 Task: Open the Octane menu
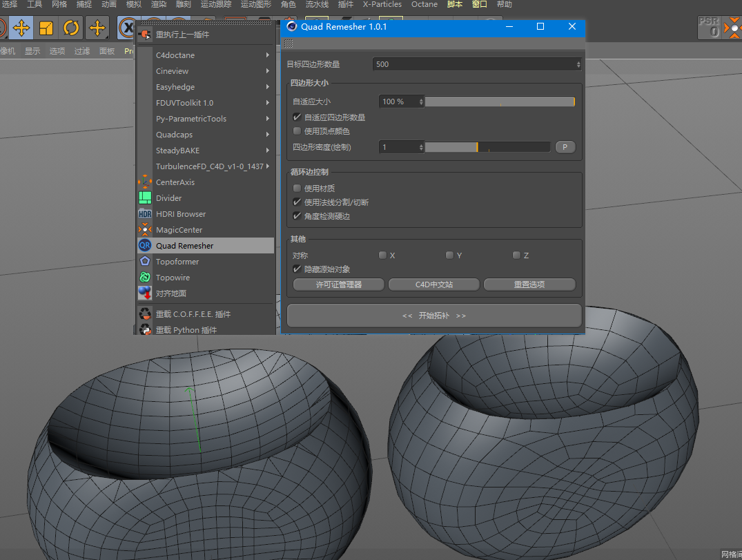click(424, 4)
